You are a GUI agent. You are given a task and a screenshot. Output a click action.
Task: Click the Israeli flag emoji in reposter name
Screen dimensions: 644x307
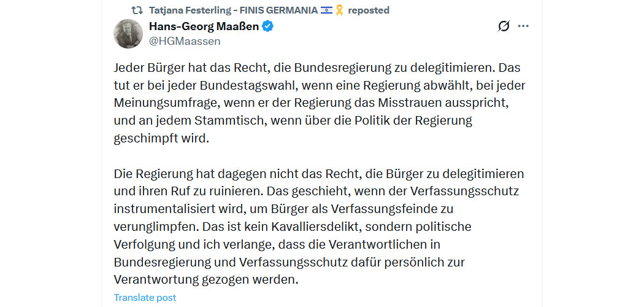point(326,10)
